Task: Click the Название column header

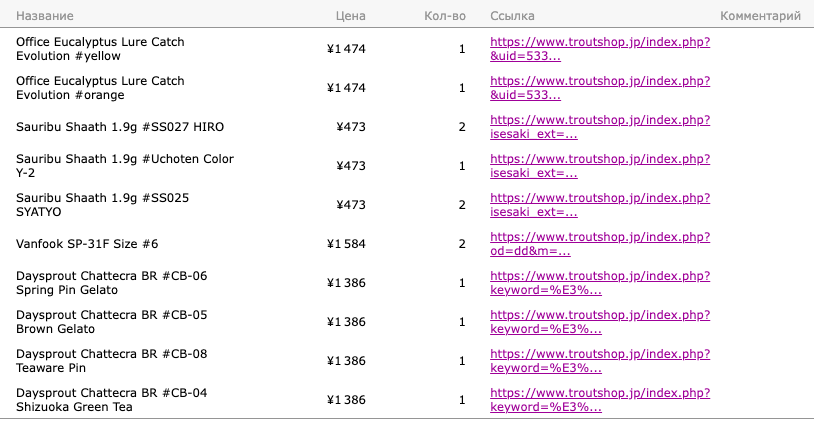Action: pyautogui.click(x=45, y=16)
